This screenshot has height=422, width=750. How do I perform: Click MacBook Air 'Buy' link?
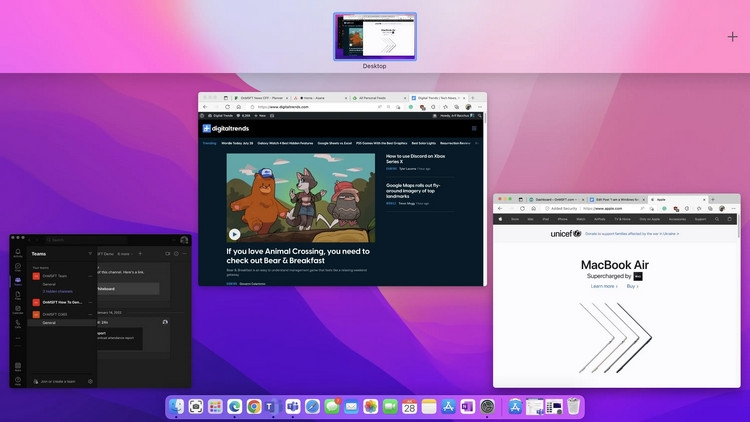(x=632, y=286)
